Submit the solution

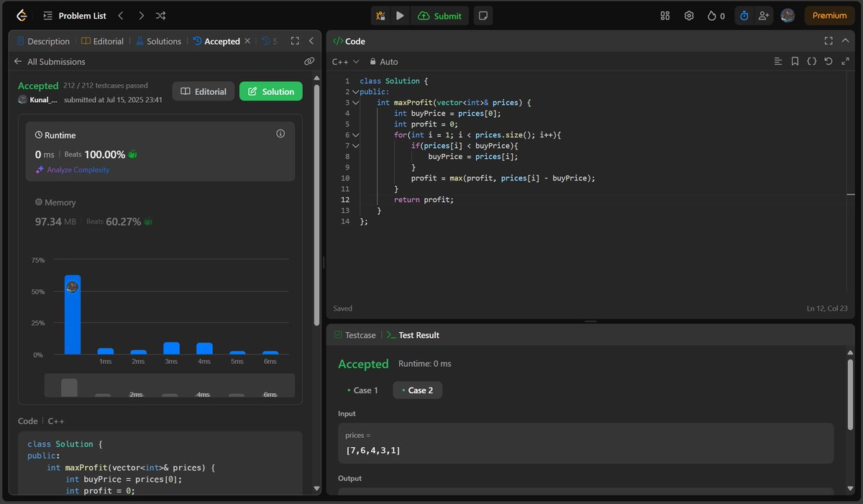click(440, 15)
